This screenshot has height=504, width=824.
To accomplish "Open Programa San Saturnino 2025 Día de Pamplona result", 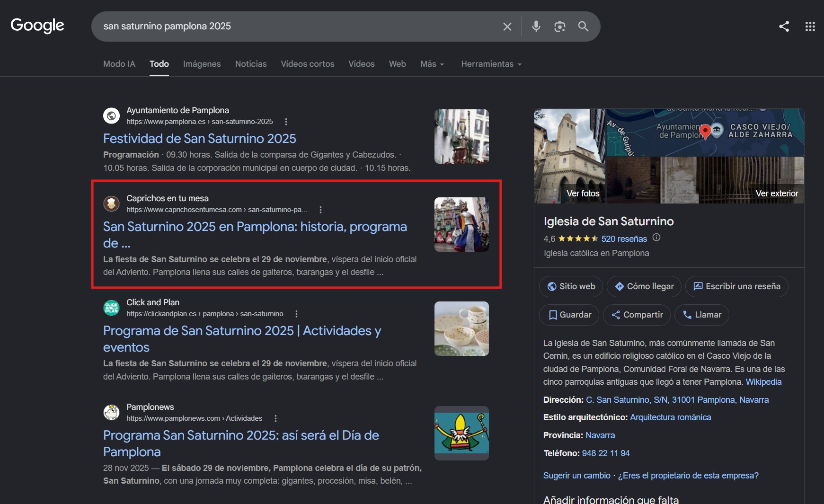I will point(241,443).
